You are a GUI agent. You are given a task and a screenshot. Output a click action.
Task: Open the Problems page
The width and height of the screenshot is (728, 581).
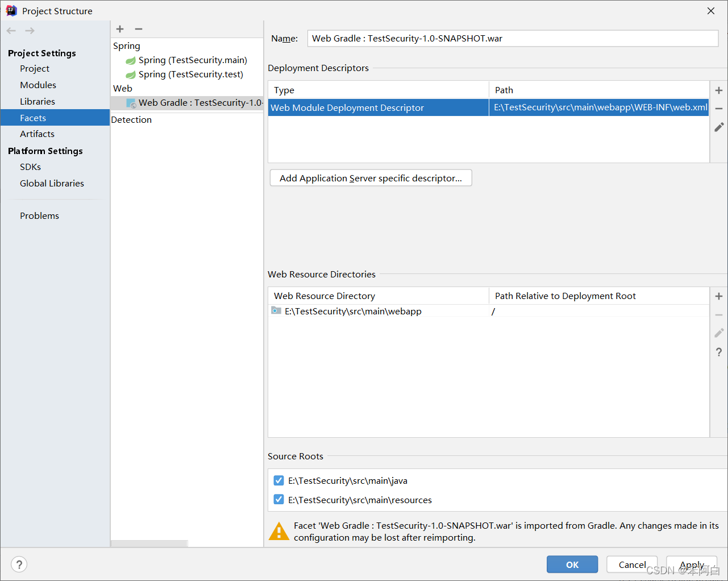39,216
